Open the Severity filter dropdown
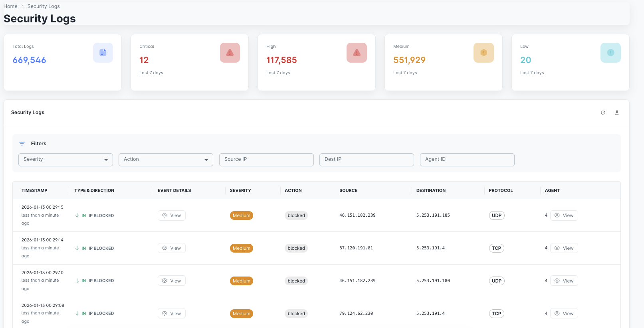644x328 pixels. click(x=65, y=160)
